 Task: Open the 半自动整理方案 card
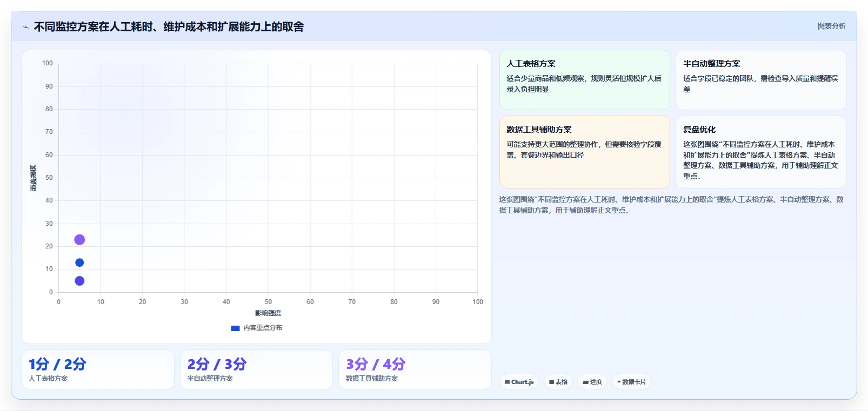tap(761, 80)
